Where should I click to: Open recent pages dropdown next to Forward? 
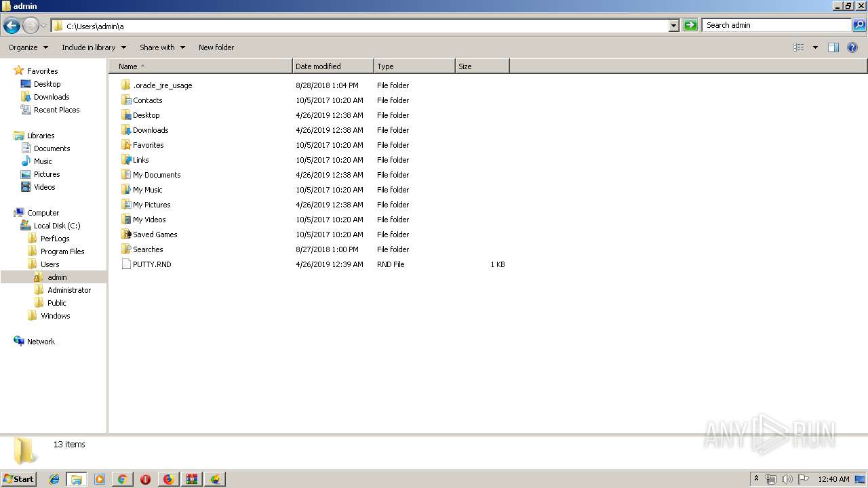(x=43, y=26)
